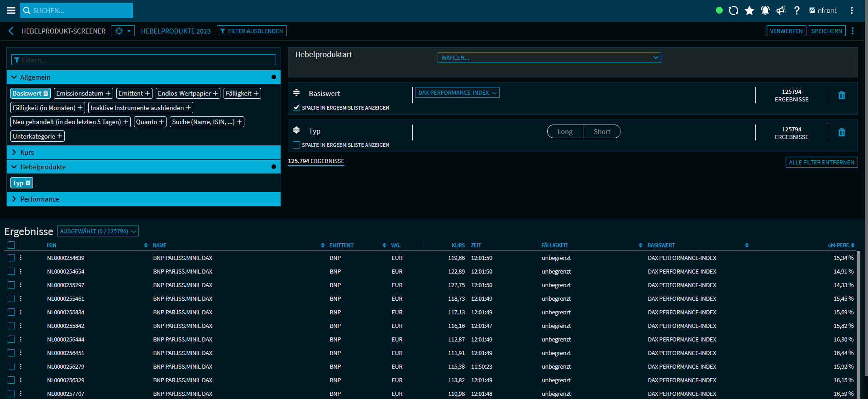Click the megaphone announcements icon
Screen dimensions: 868x399
781,10
